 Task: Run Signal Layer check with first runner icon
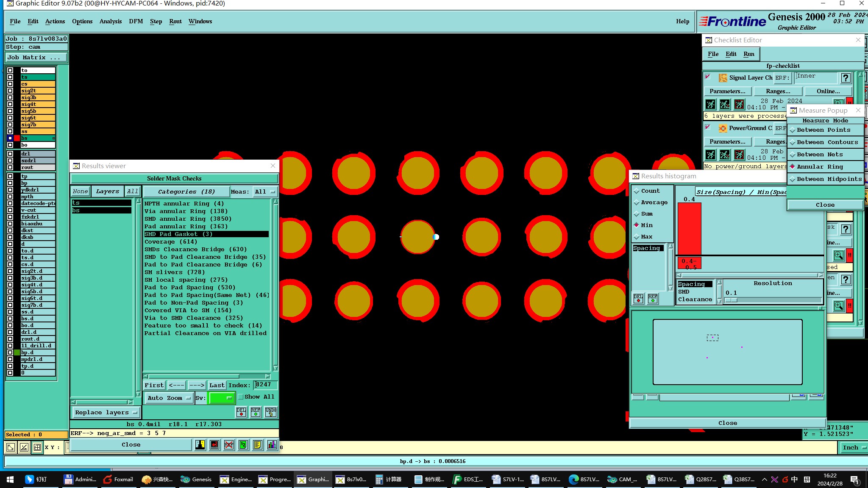(711, 104)
